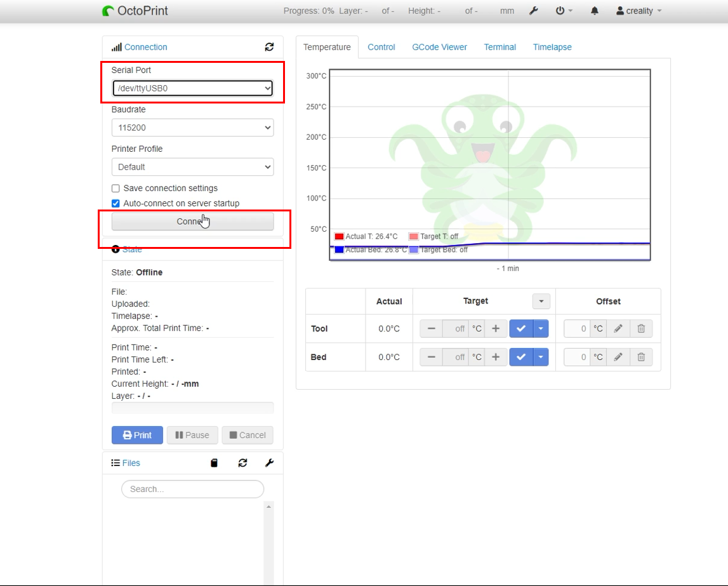
Task: Toggle Target T legend swatch
Action: click(414, 236)
